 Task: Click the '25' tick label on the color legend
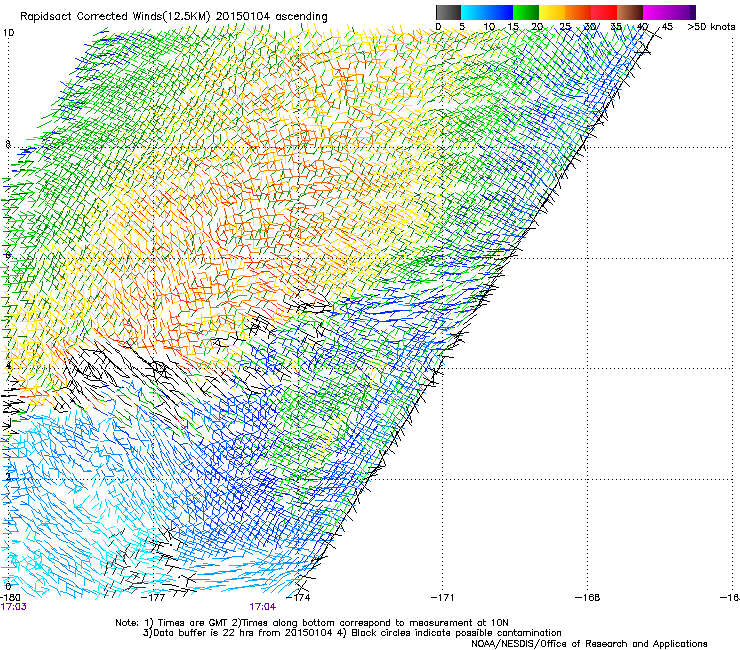pyautogui.click(x=565, y=27)
